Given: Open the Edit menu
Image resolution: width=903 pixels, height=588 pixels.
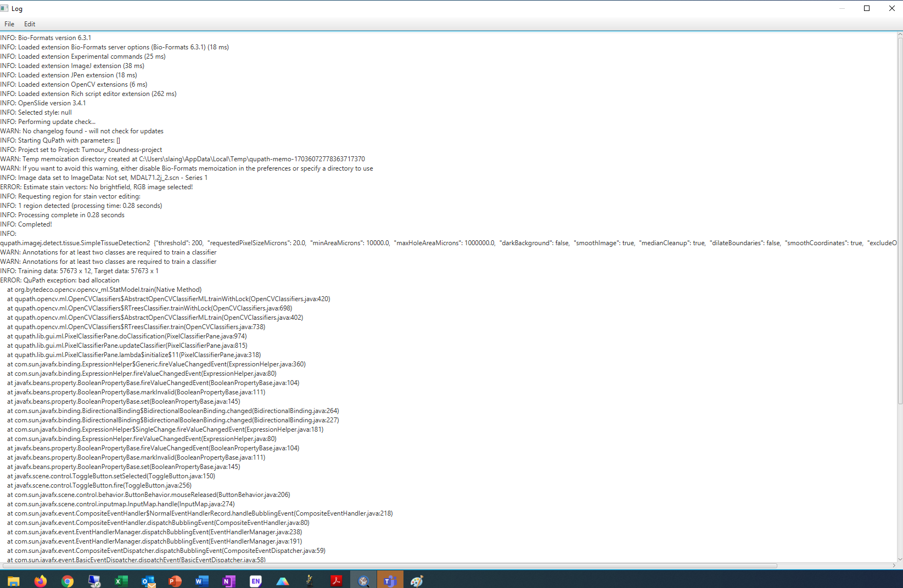Looking at the screenshot, I should pyautogui.click(x=29, y=24).
